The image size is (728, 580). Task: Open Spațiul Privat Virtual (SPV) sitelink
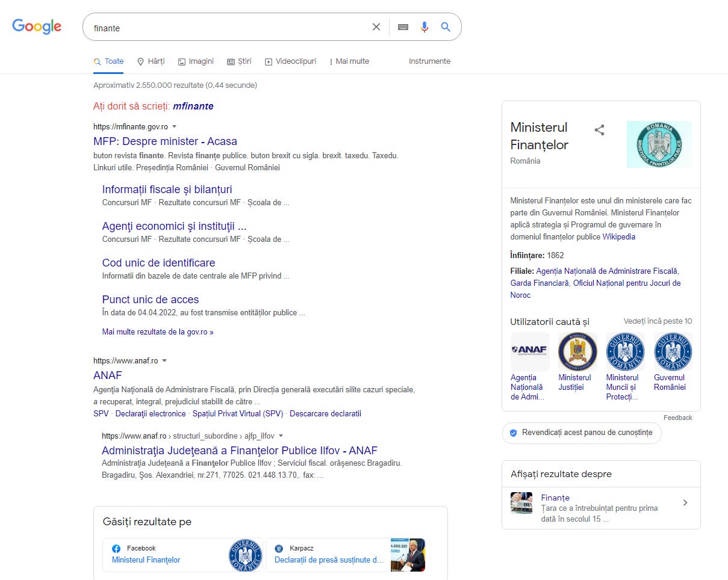[238, 414]
